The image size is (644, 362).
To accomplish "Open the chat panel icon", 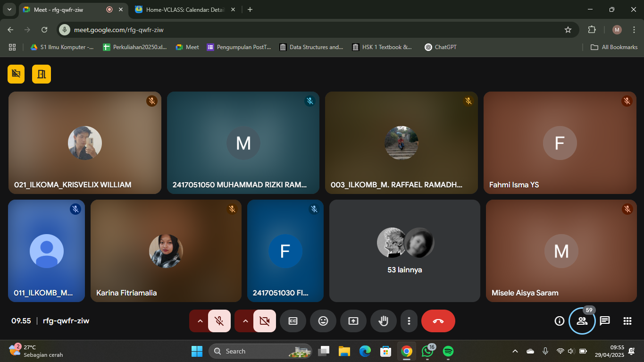I will [x=605, y=321].
